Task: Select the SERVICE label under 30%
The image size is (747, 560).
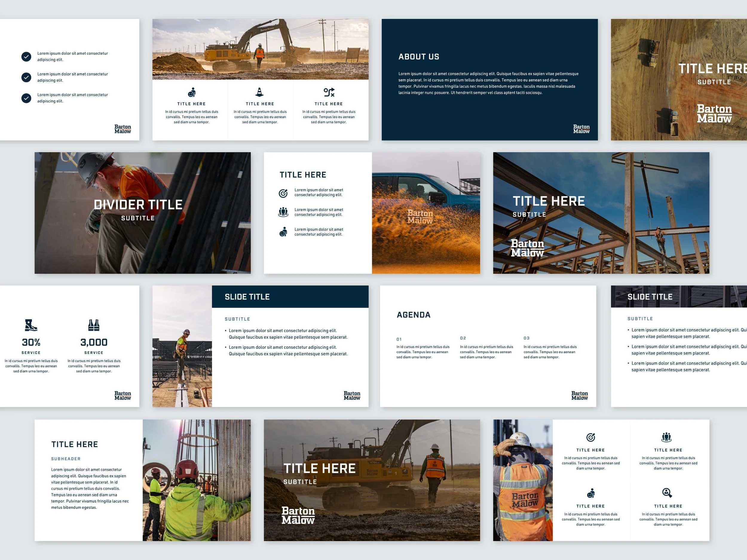Action: click(x=31, y=353)
